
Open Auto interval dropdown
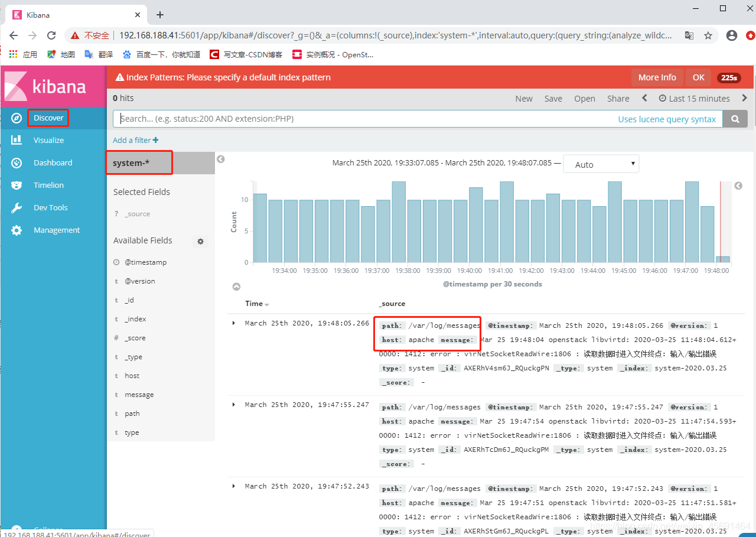[x=601, y=164]
